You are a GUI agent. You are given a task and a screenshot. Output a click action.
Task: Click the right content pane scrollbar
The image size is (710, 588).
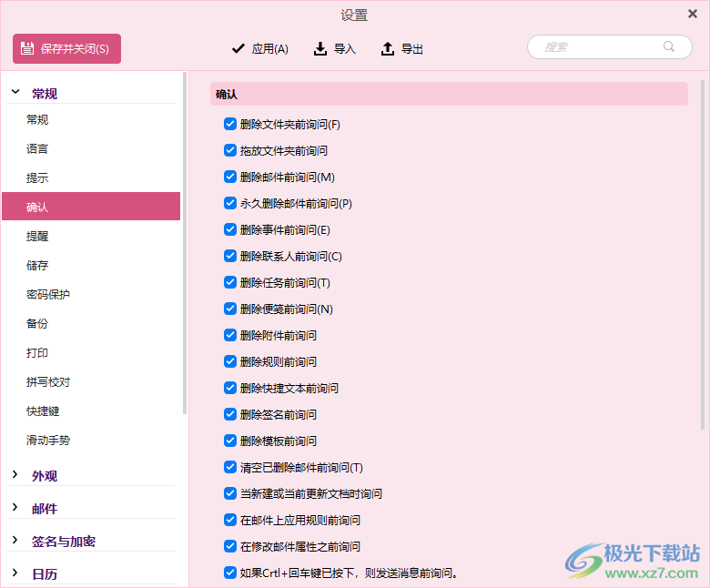[x=703, y=255]
